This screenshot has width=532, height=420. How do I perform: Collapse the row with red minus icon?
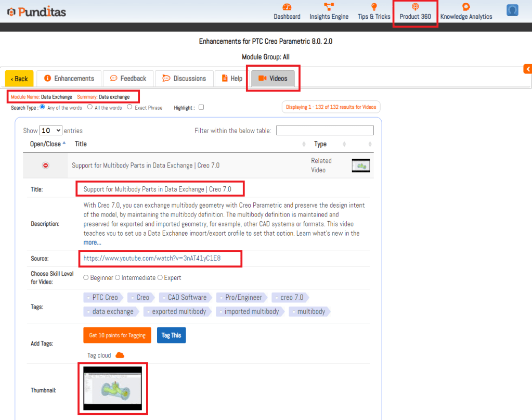point(45,166)
